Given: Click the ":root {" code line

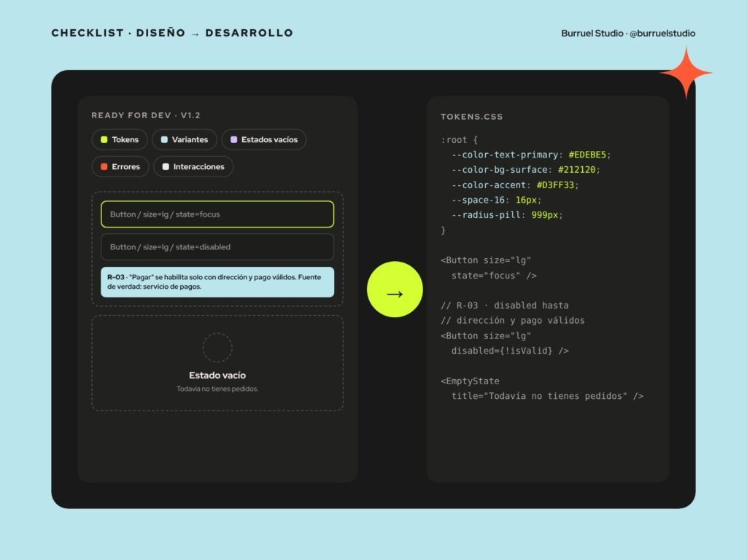Looking at the screenshot, I should (x=460, y=139).
